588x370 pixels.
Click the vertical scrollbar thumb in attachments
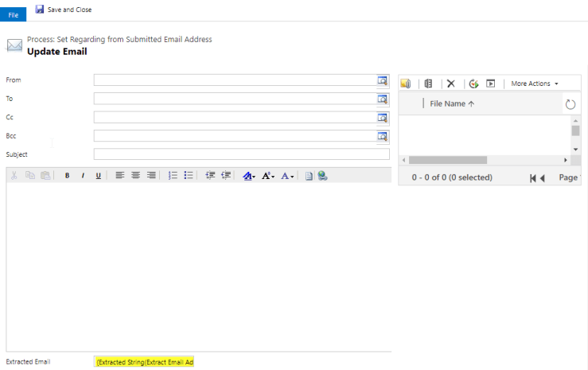[x=575, y=130]
